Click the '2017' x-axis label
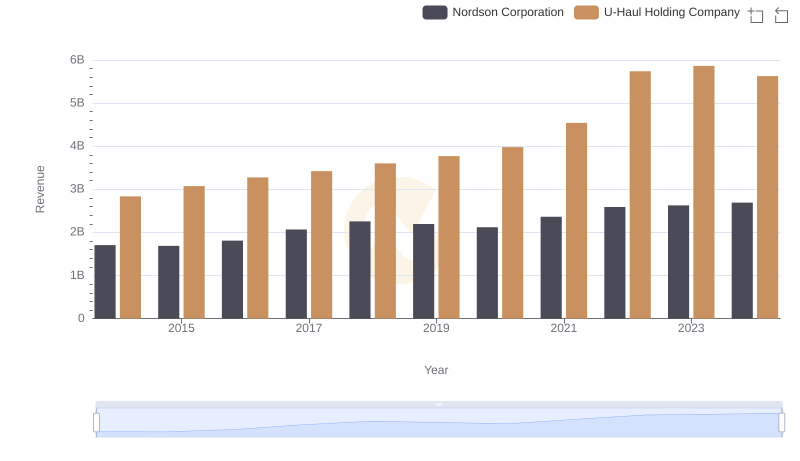The height and width of the screenshot is (461, 800). pos(309,328)
